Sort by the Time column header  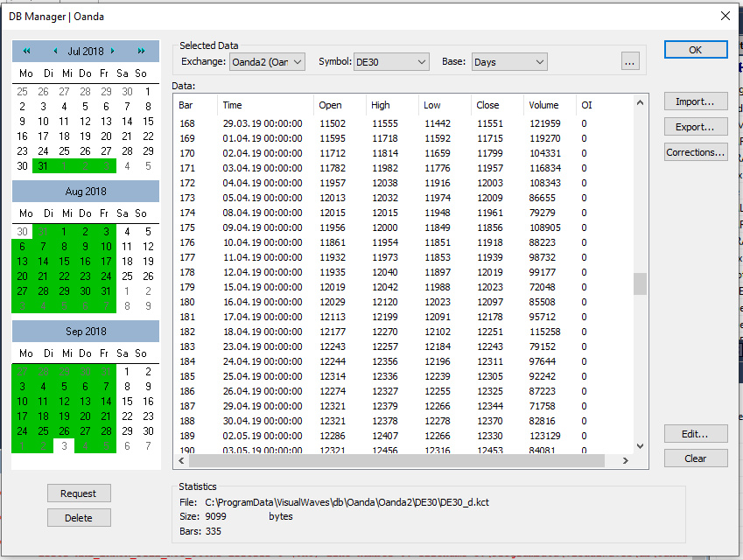[x=265, y=105]
